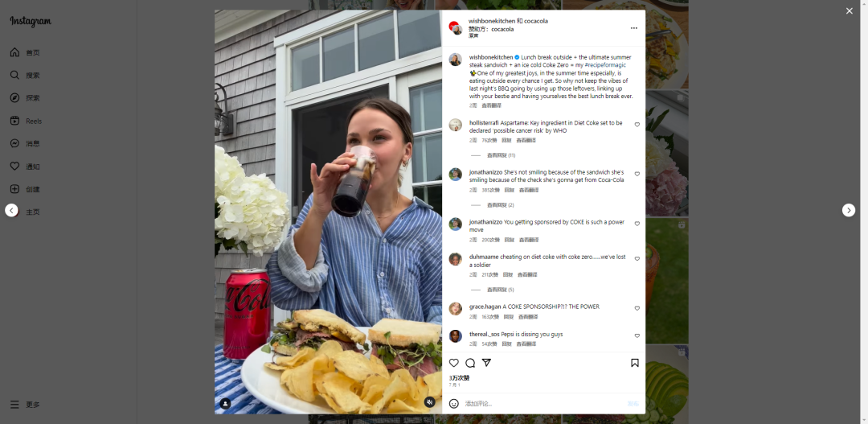
Task: Unmute the video with the speaker icon
Action: pyautogui.click(x=429, y=402)
